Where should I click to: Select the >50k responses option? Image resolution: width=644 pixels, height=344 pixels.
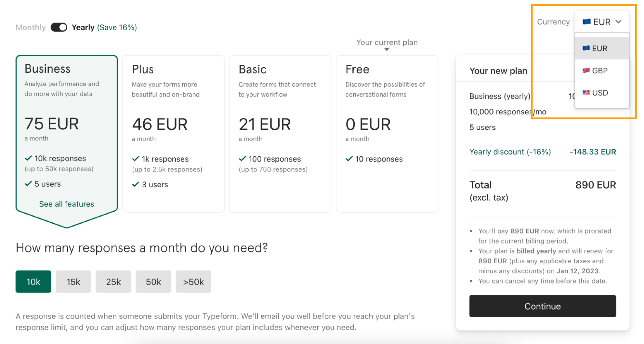193,282
